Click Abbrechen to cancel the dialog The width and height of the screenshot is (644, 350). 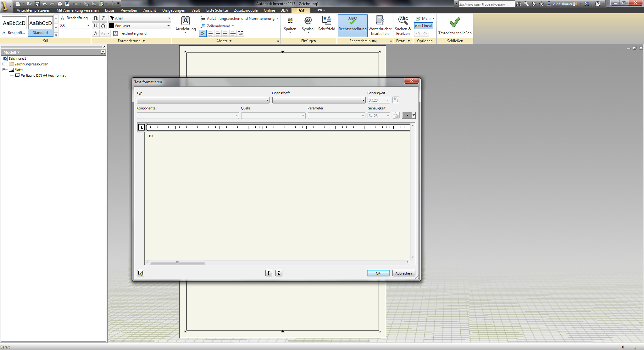(x=404, y=273)
